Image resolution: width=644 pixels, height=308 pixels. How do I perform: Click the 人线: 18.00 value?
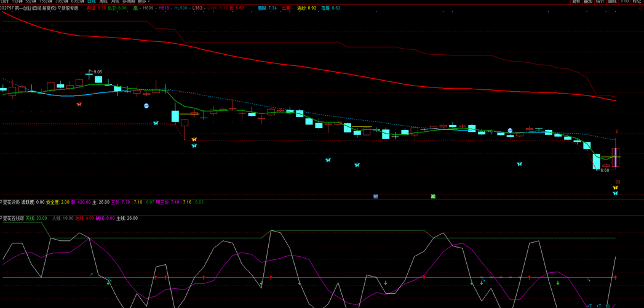click(x=63, y=218)
